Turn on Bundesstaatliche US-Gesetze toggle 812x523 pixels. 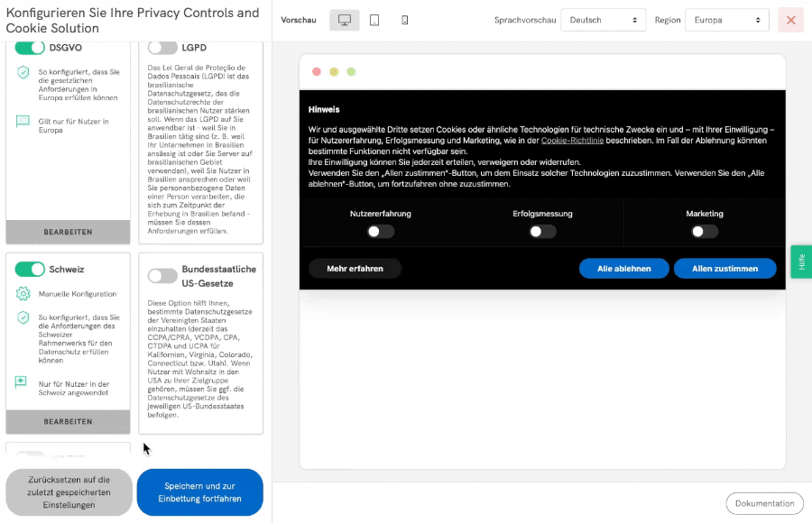coord(162,276)
